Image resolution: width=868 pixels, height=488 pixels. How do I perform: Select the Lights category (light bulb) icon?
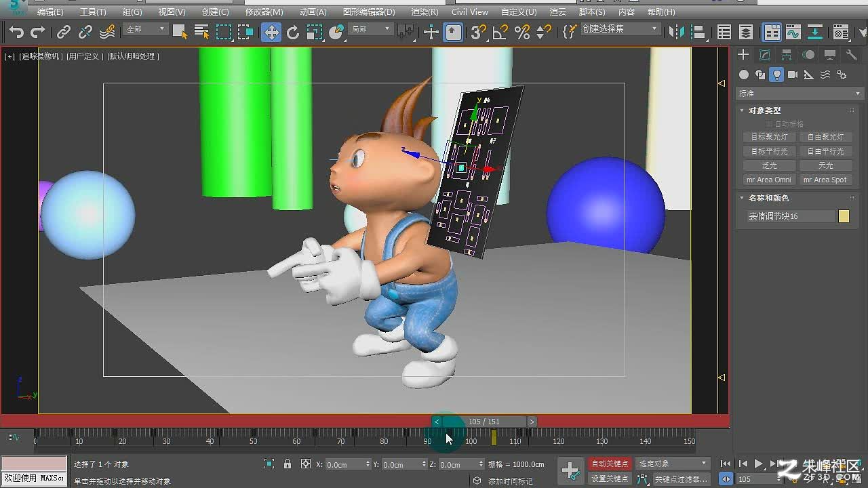[776, 75]
